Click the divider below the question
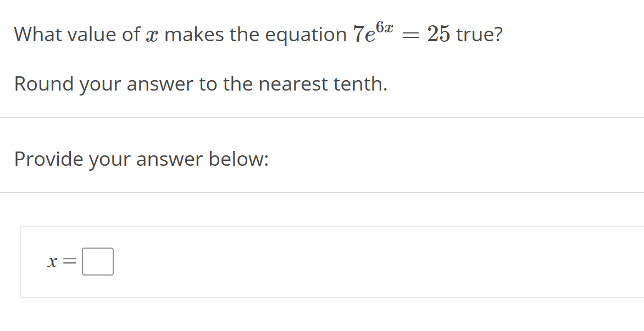 (x=322, y=116)
